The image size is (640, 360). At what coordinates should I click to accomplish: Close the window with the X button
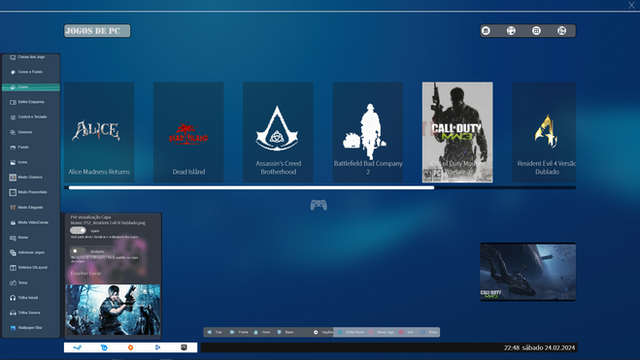point(631,5)
